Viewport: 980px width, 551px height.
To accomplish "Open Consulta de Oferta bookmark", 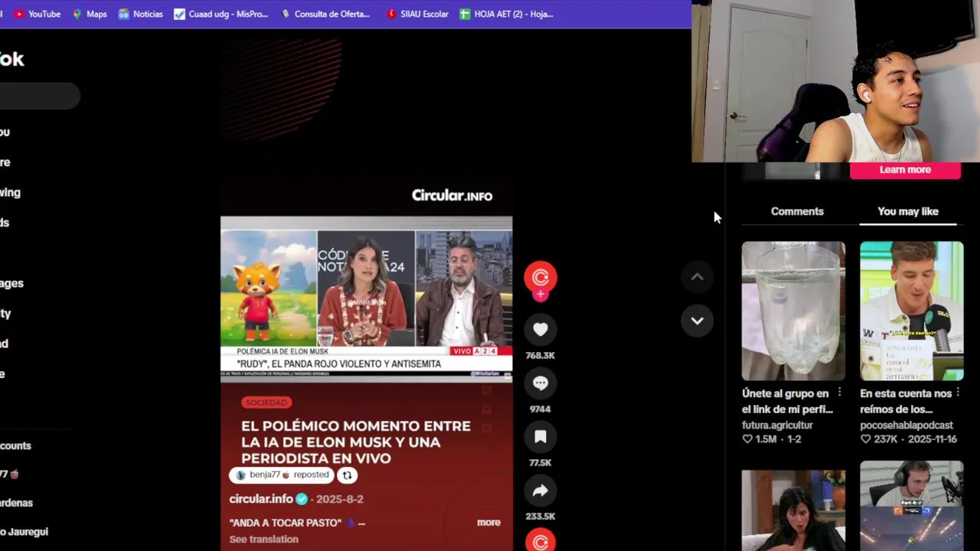I will click(325, 14).
